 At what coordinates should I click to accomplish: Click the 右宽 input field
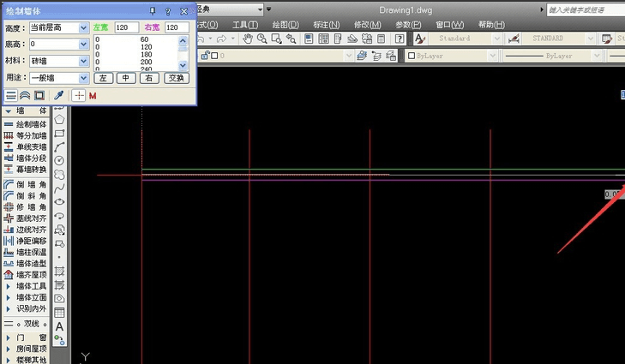[x=177, y=27]
